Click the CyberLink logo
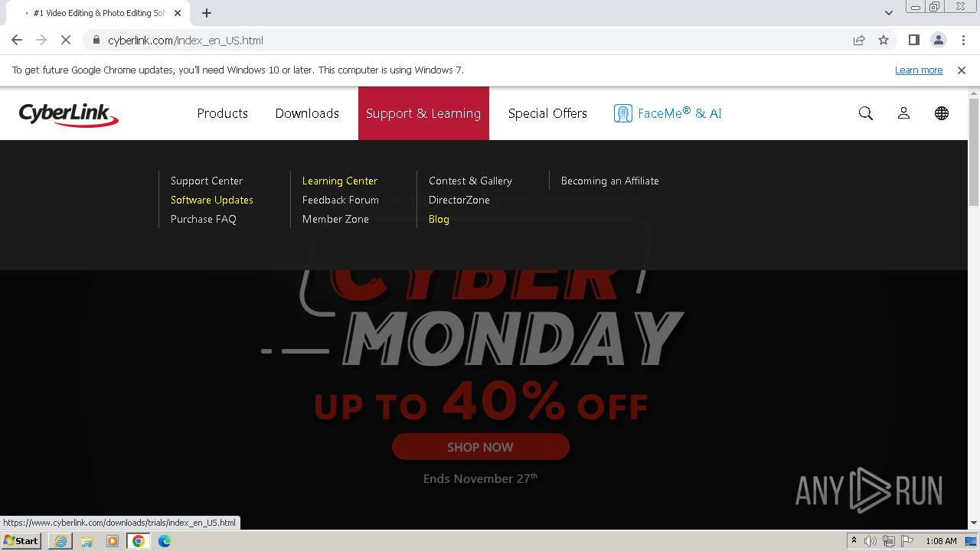This screenshot has width=980, height=551. [69, 114]
